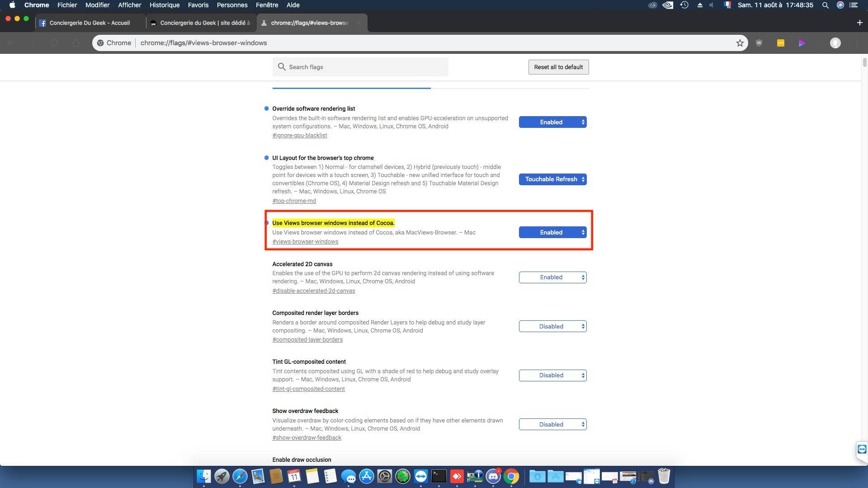The width and height of the screenshot is (868, 488).
Task: Follow the #tint-gl-composited-content link
Action: click(308, 389)
